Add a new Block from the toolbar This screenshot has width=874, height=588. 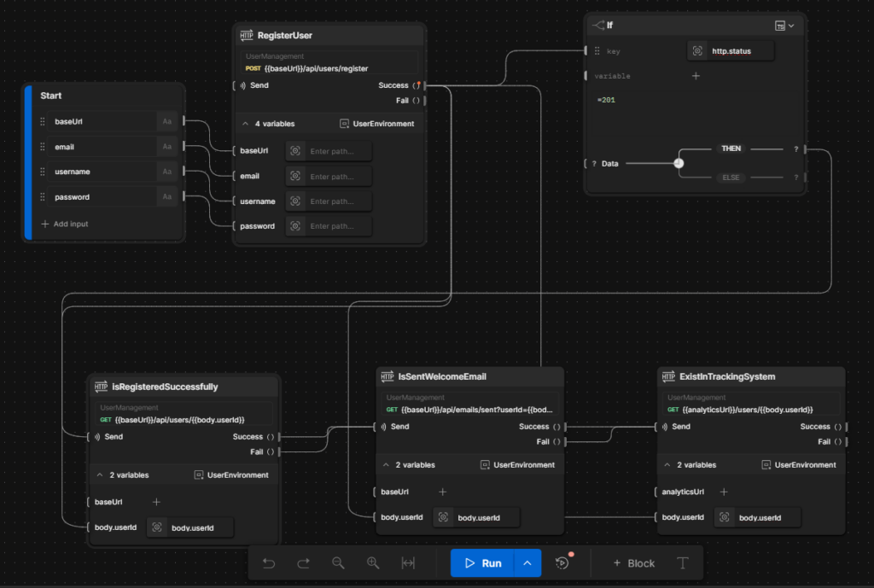pyautogui.click(x=633, y=563)
